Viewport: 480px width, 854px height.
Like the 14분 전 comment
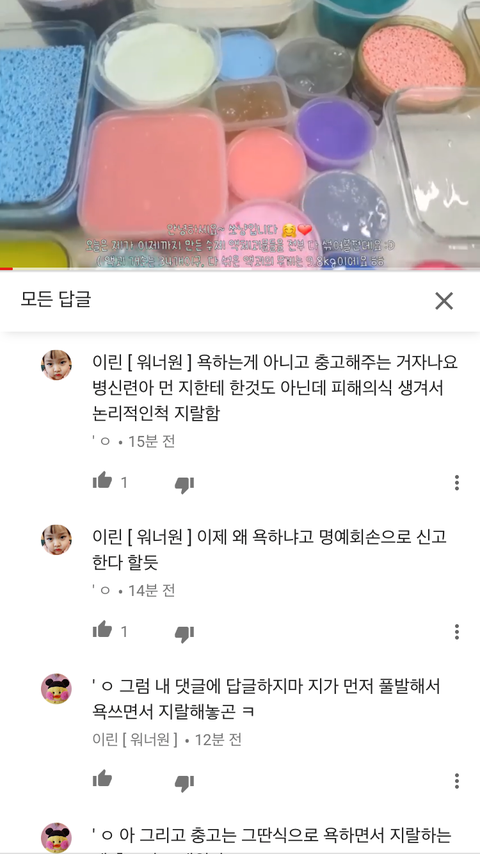[x=102, y=630]
